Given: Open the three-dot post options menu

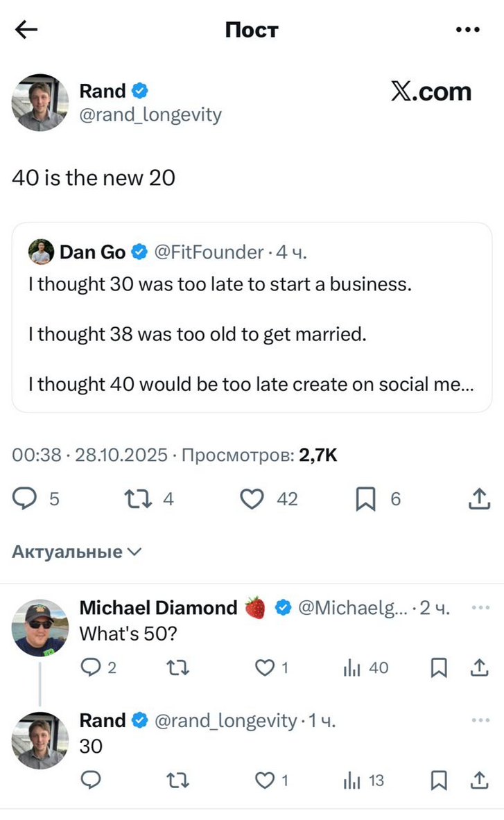Looking at the screenshot, I should pos(467,30).
